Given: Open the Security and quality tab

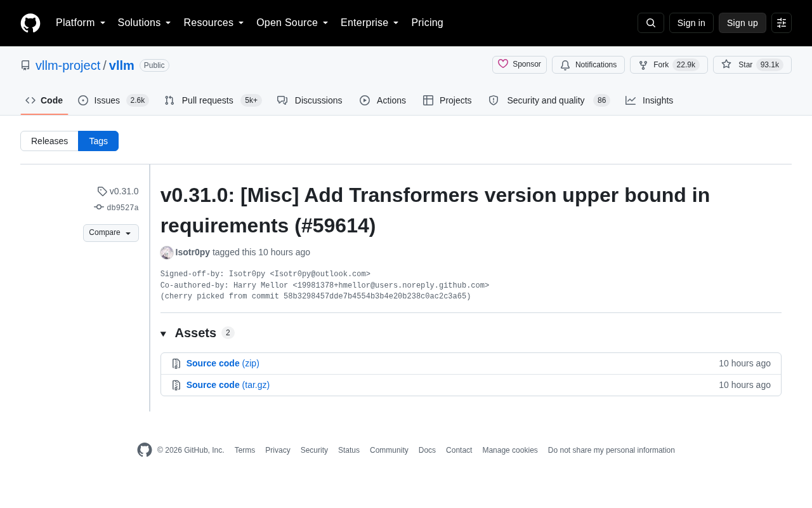Looking at the screenshot, I should (549, 100).
